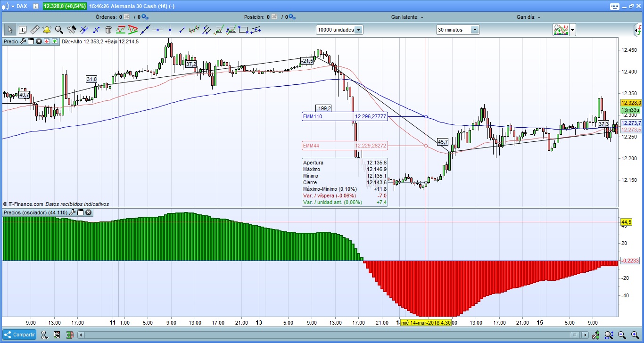Select the text annotation tool

23,30
